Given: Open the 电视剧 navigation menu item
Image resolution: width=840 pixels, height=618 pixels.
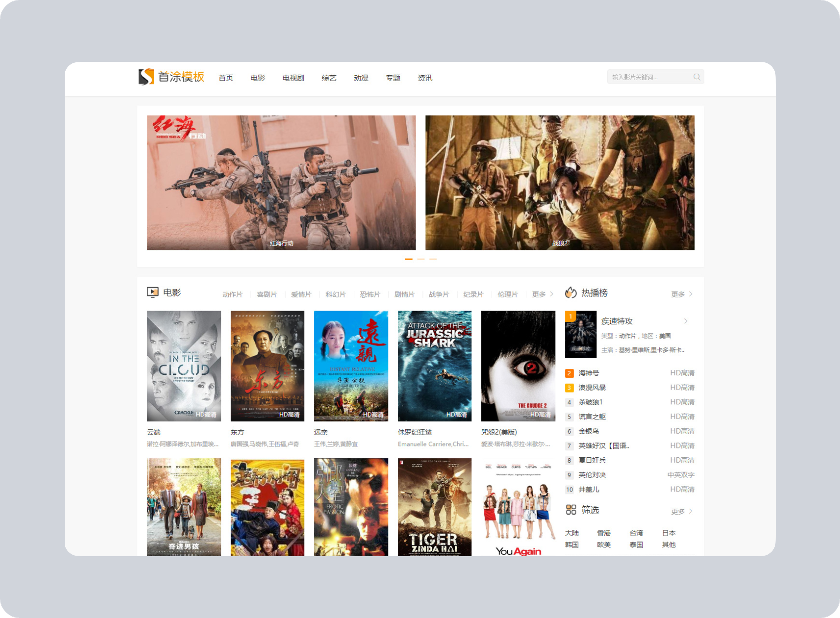Looking at the screenshot, I should (293, 78).
